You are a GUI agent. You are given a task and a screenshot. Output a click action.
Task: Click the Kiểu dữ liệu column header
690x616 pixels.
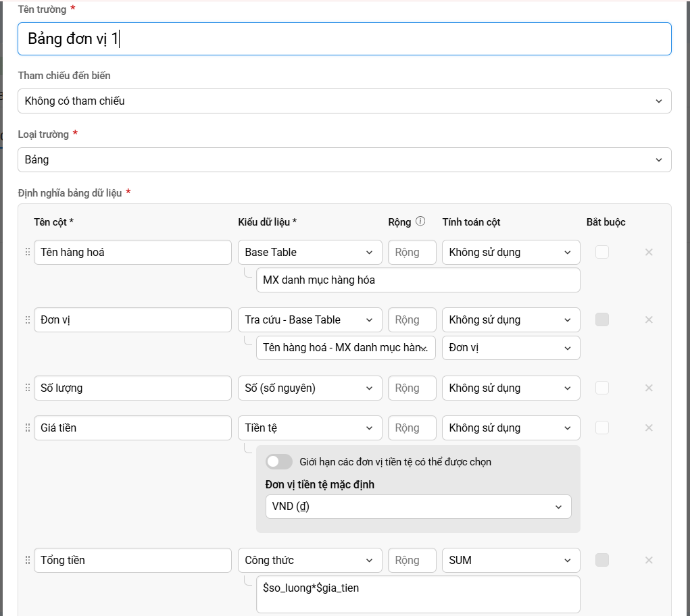point(267,222)
